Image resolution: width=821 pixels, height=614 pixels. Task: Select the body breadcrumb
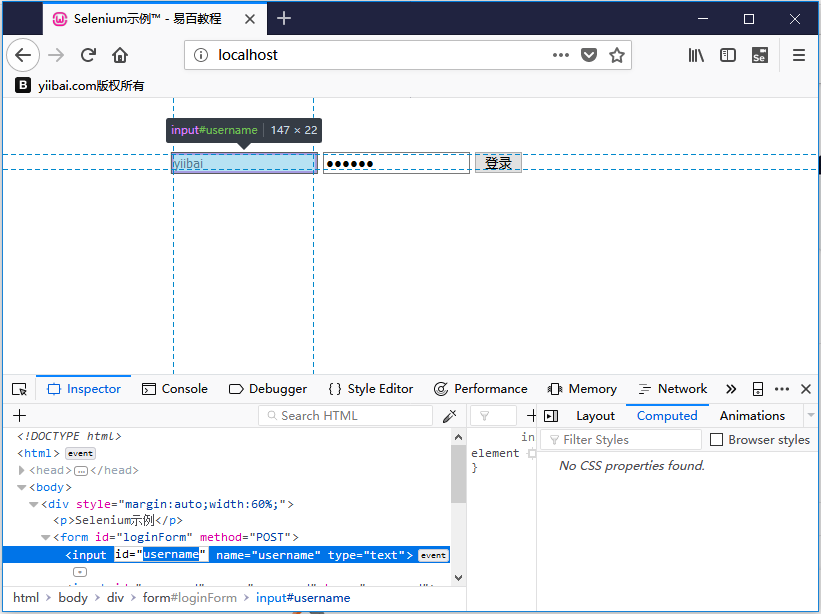click(73, 598)
